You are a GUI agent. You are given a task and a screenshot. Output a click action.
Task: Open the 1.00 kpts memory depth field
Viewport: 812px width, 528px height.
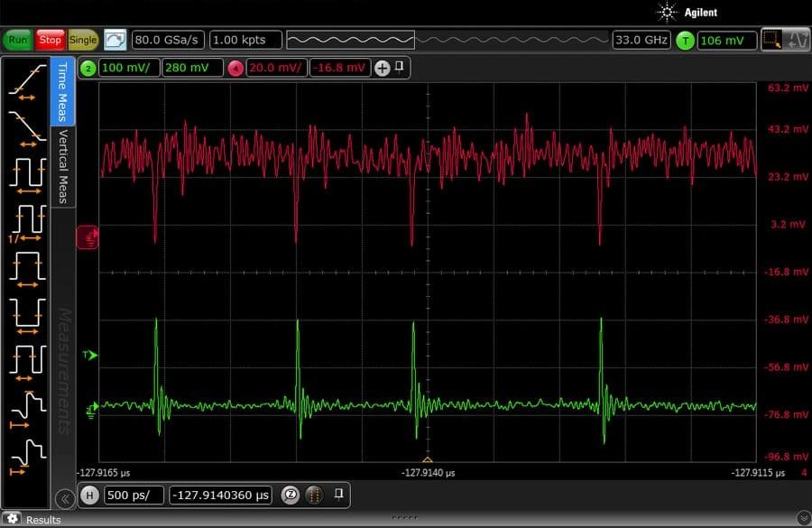[x=245, y=40]
